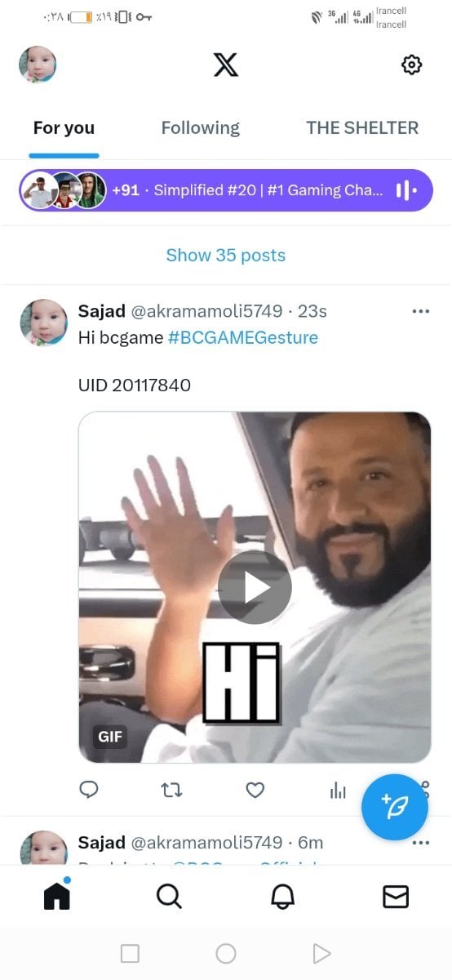Screen dimensions: 452x980
Task: Open more options on the 23s post
Action: (x=421, y=311)
